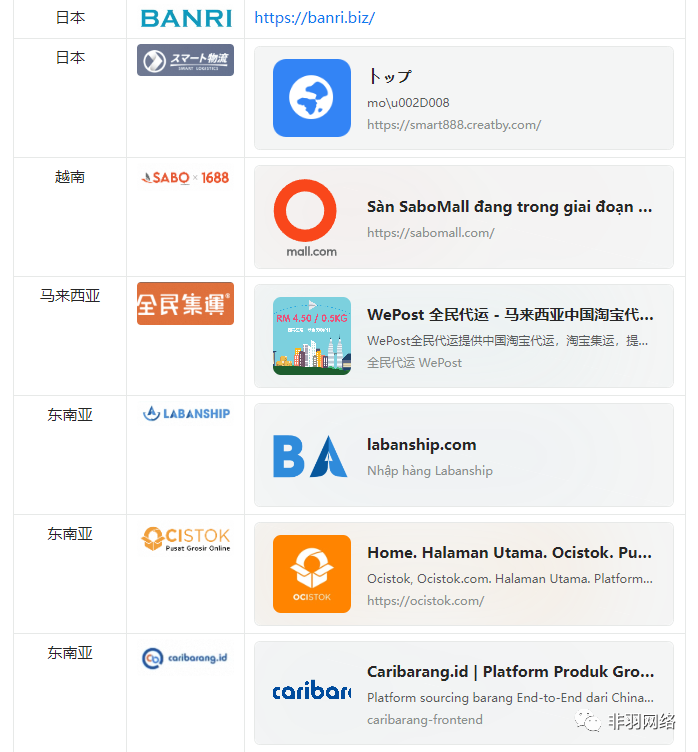This screenshot has width=698, height=752.
Task: Open the トップ link card title
Action: click(389, 76)
